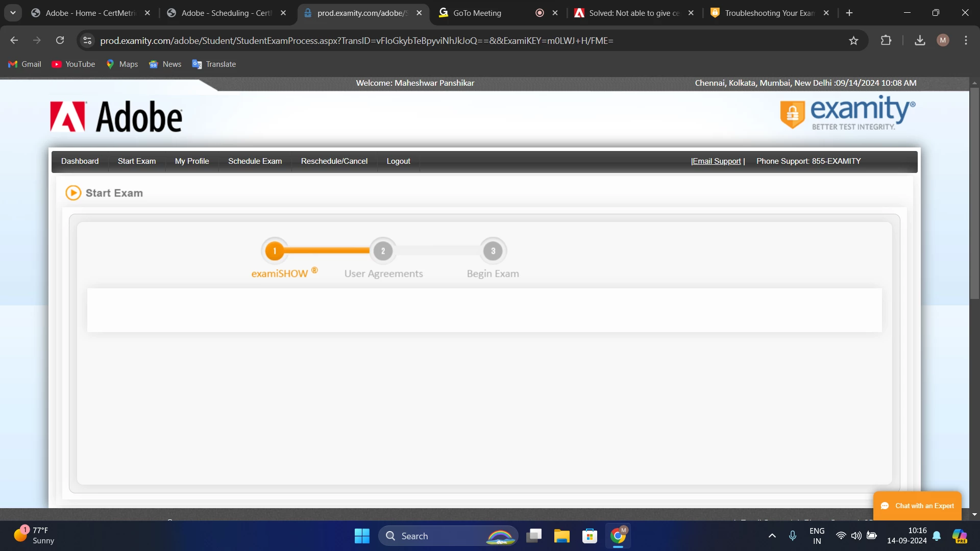
Task: Show hidden system tray icons chevron
Action: pos(772,536)
